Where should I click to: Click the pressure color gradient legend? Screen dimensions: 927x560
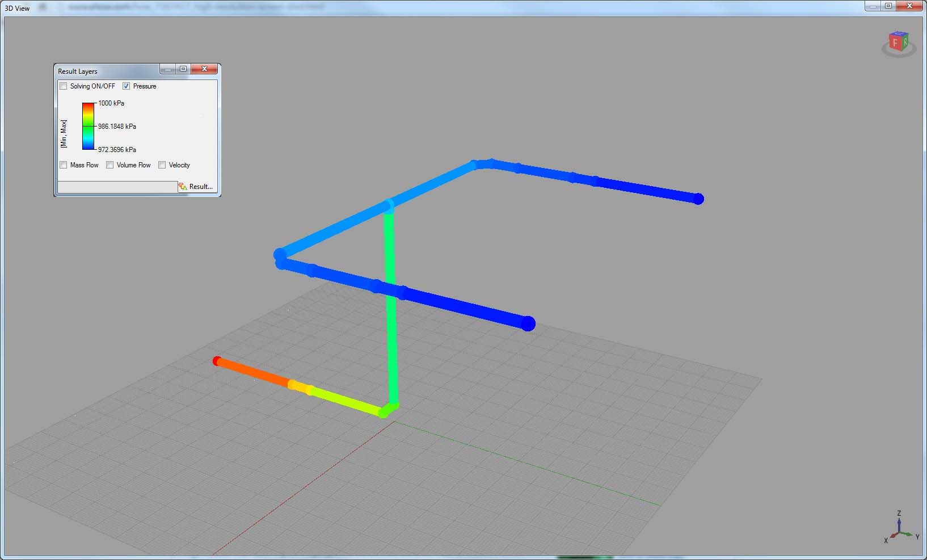point(88,126)
